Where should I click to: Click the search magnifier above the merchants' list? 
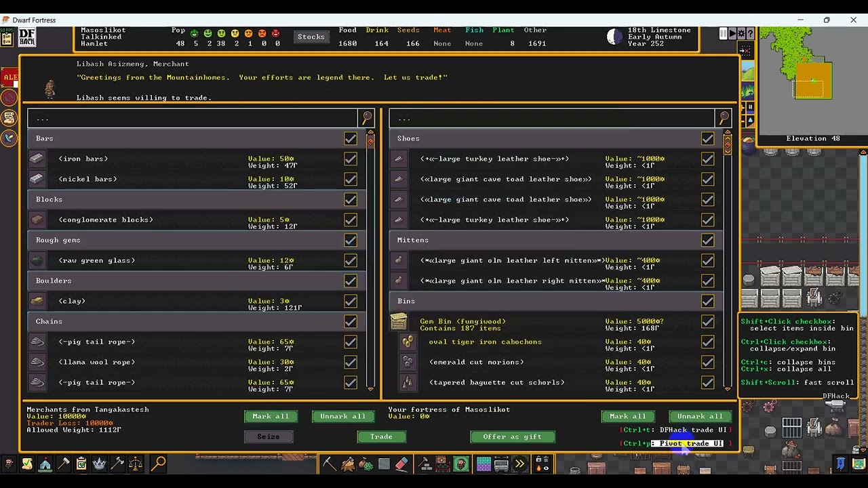pyautogui.click(x=367, y=118)
